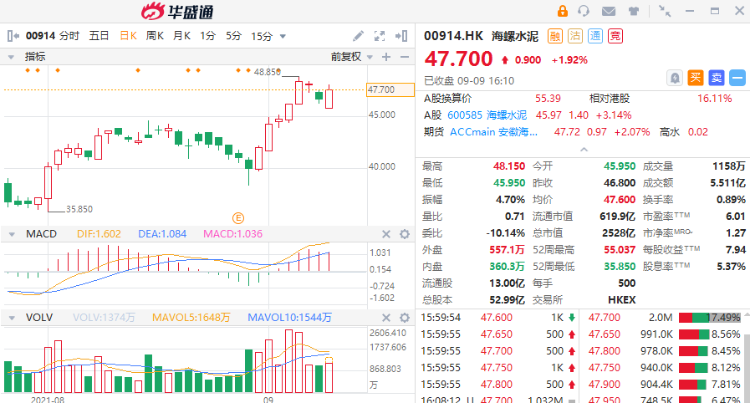This screenshot has height=403, width=750.
Task: Switch to 分时 intraday chart
Action: coord(70,36)
